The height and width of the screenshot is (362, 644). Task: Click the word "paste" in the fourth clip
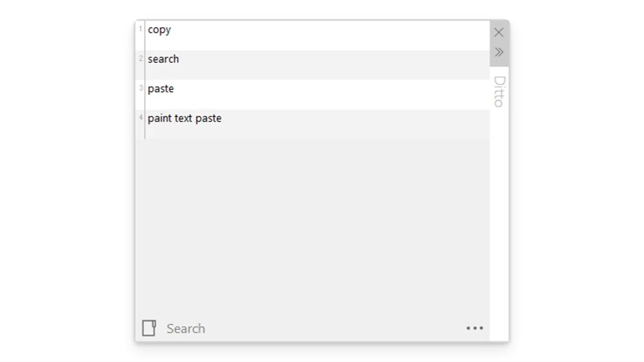click(209, 119)
